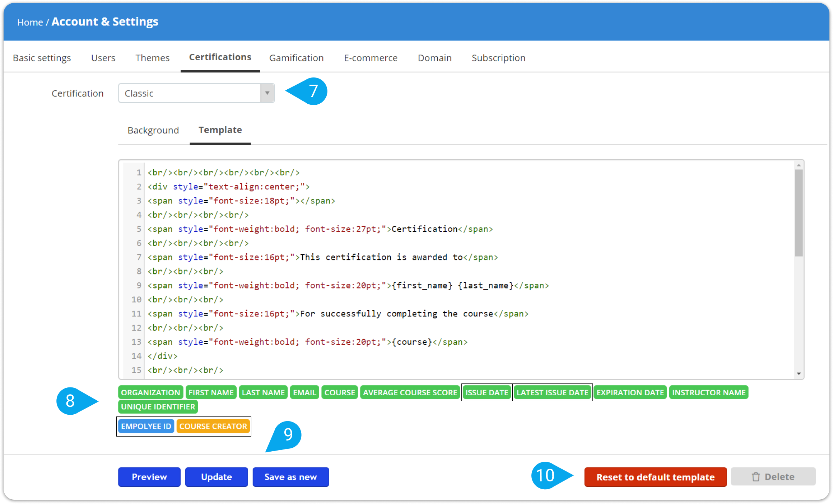The height and width of the screenshot is (504, 833).
Task: Click the Delete button with trash icon
Action: (773, 477)
